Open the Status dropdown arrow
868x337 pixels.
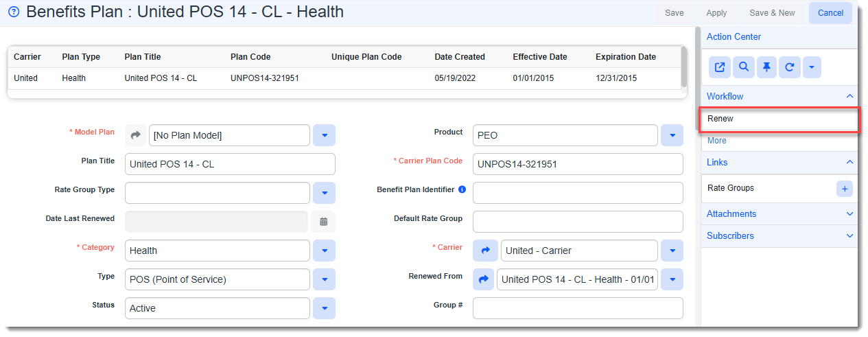[x=324, y=308]
